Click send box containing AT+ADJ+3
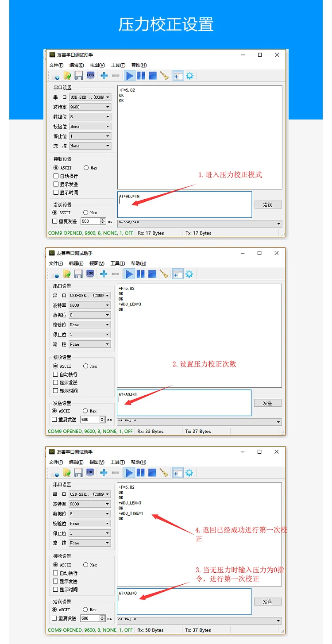This screenshot has height=644, width=332. (x=184, y=403)
